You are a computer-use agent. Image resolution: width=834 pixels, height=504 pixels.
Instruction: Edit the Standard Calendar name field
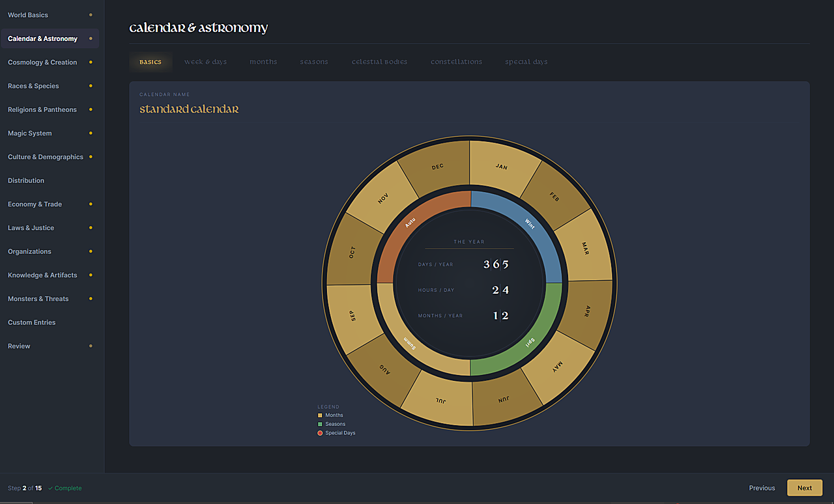point(189,109)
